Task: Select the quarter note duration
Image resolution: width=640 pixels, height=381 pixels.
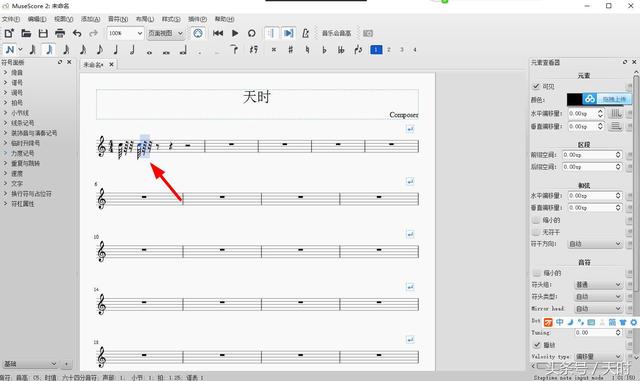Action: (116, 50)
